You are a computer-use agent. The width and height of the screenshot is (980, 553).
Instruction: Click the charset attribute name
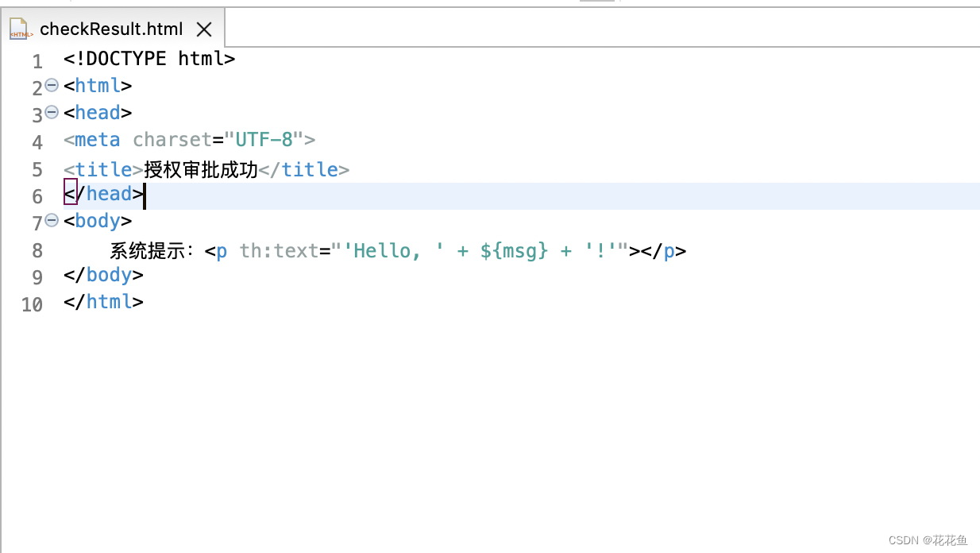[x=172, y=140]
